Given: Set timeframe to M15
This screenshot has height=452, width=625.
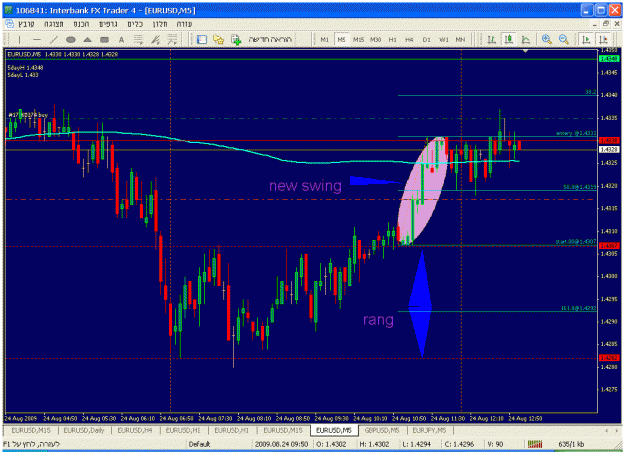Looking at the screenshot, I should (x=358, y=39).
